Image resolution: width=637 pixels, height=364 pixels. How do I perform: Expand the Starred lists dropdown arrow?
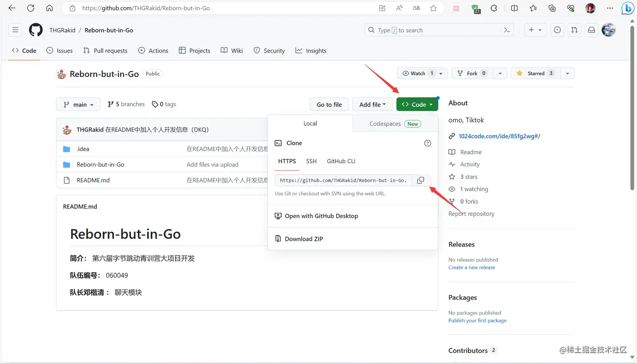[x=567, y=73]
